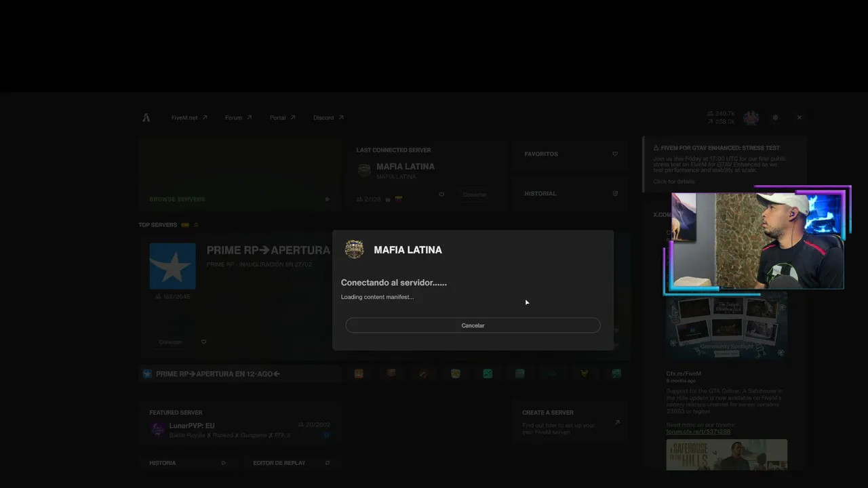Select the seventh dark teal server icon in the strip

(552, 373)
